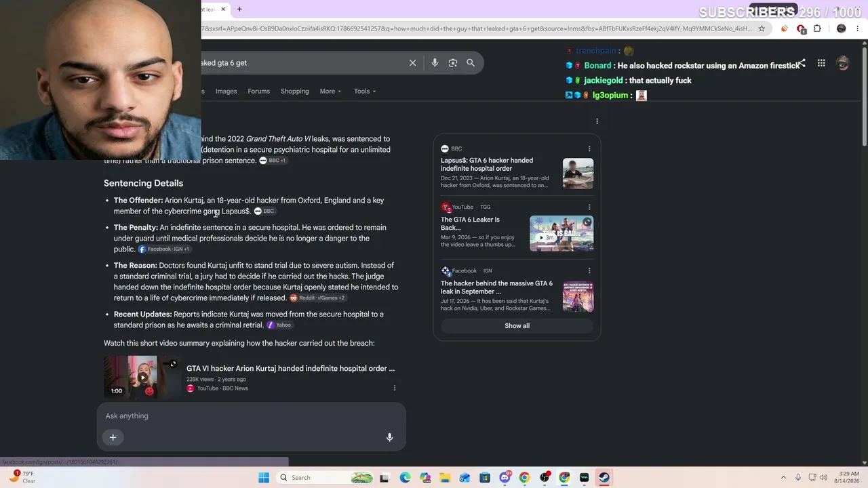
Task: Click the Yahoo source chip
Action: (x=279, y=325)
